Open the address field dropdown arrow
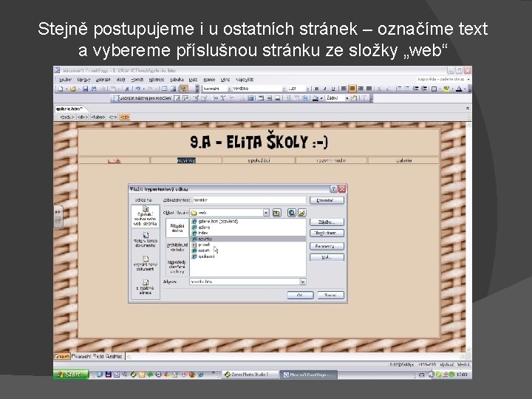This screenshot has height=399, width=532. (x=302, y=282)
